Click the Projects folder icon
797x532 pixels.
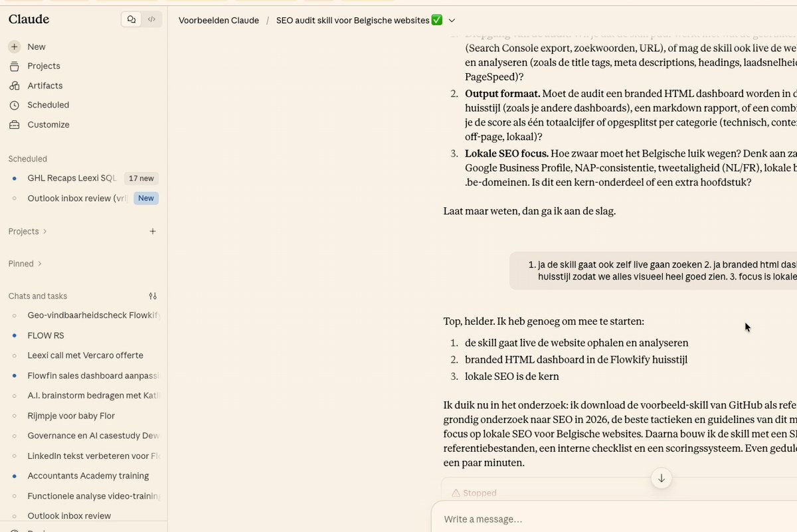pos(15,66)
